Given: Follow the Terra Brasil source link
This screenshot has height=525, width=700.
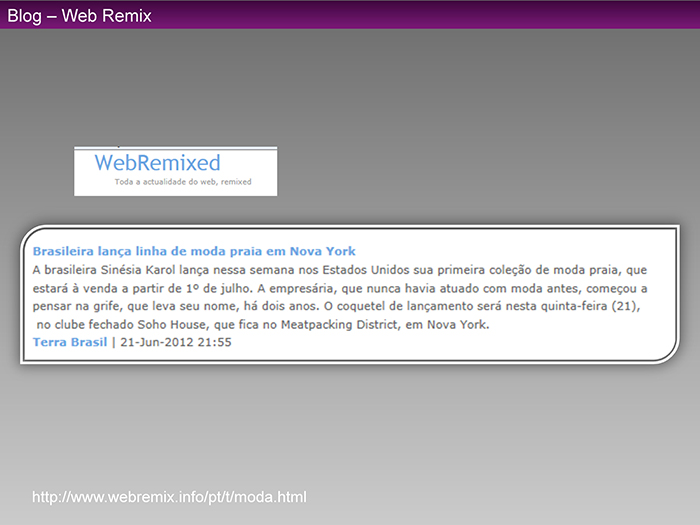Looking at the screenshot, I should [70, 342].
